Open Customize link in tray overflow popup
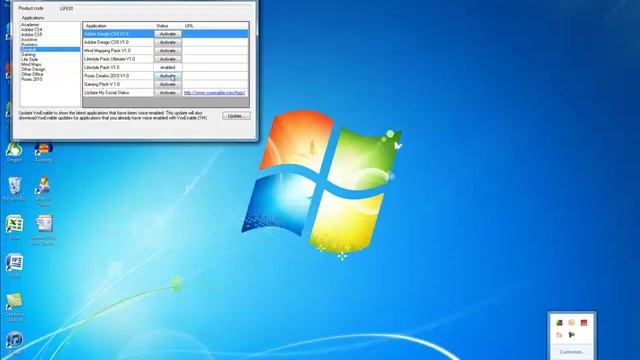 coord(572,352)
